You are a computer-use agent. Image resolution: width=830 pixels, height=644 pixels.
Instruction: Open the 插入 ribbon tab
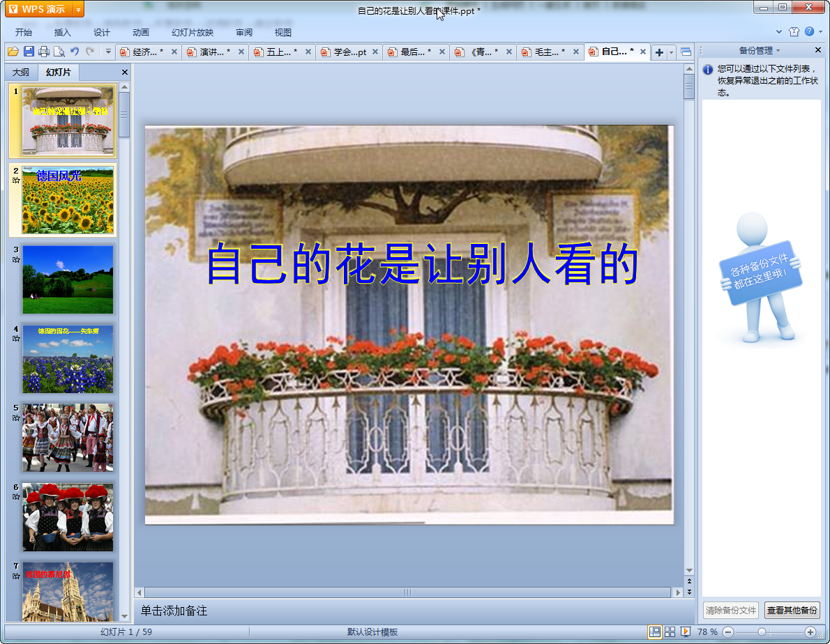pos(63,32)
